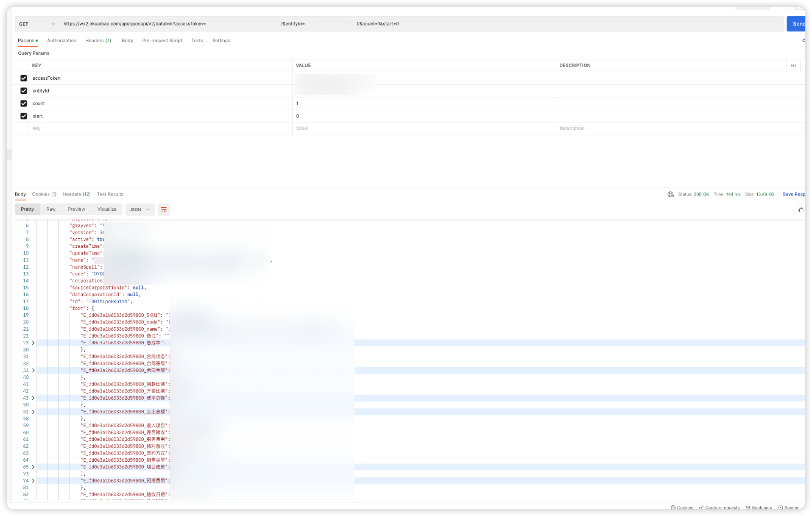The image size is (812, 516).
Task: Switch to the response Cookies (1) tab
Action: [44, 194]
